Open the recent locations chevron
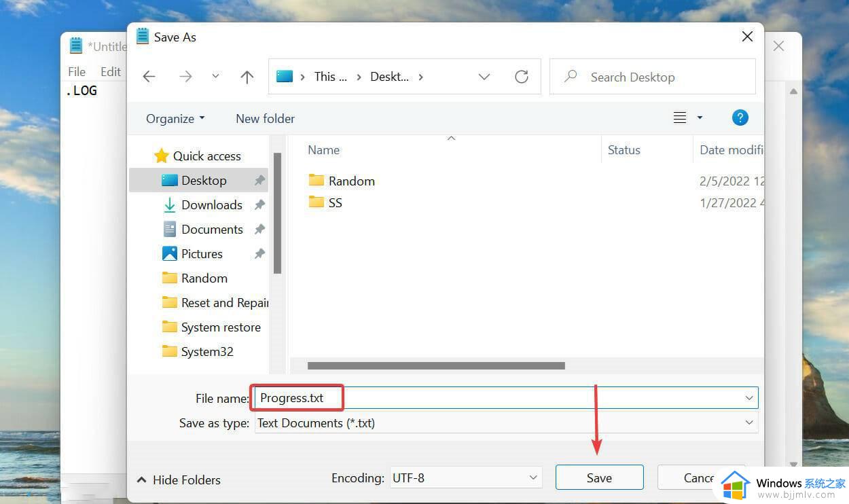Image resolution: width=849 pixels, height=504 pixels. point(215,77)
